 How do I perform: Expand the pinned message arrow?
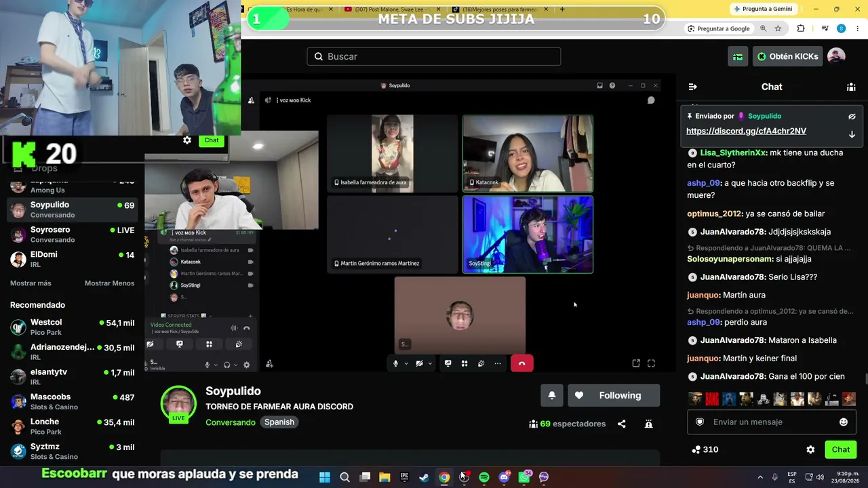point(852,134)
